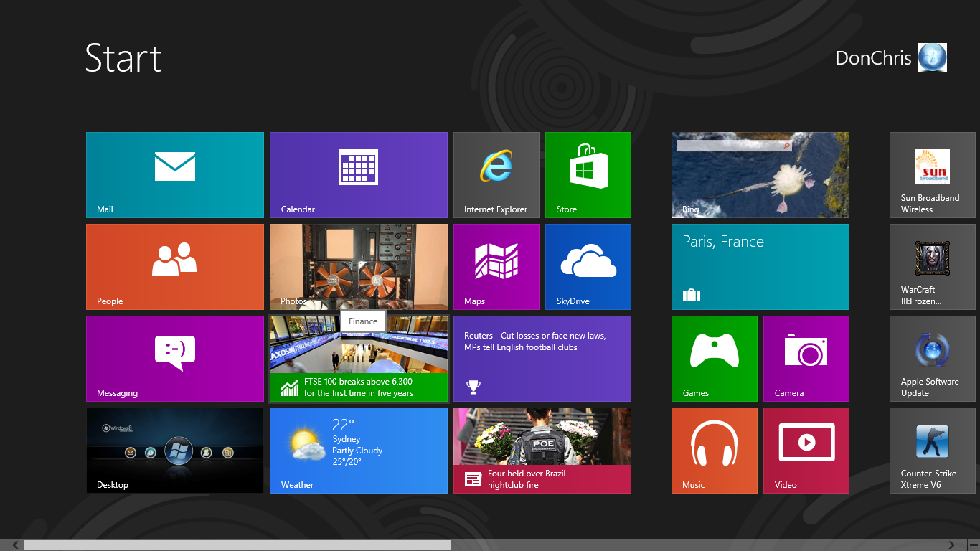
Task: Click the scrollbar left arrow
Action: (x=14, y=545)
